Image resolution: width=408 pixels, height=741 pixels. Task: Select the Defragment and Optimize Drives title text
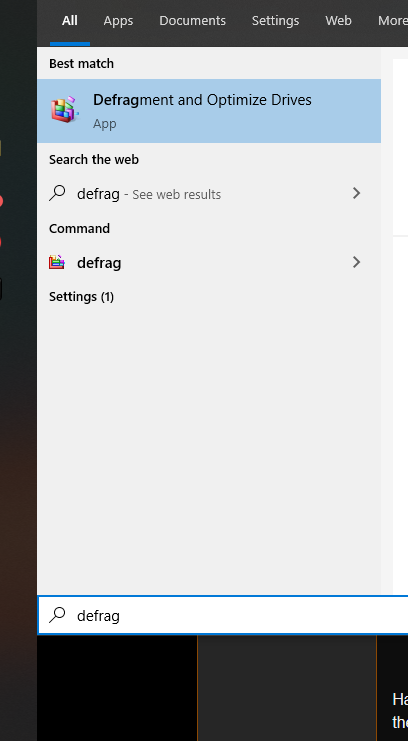pos(202,100)
